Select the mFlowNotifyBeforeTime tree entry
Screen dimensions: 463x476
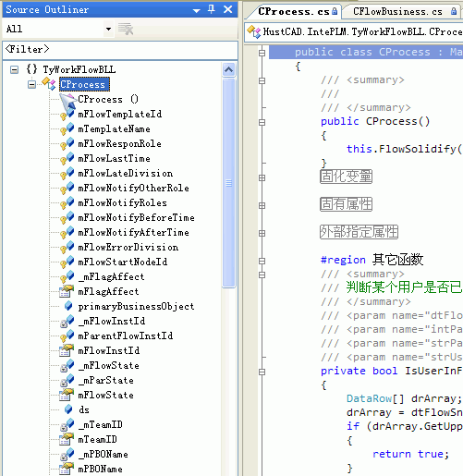[136, 217]
